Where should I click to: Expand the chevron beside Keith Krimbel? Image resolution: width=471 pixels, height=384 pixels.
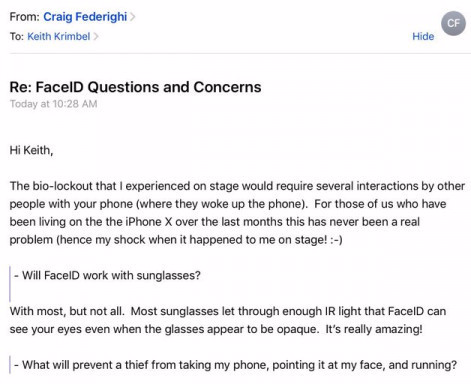click(96, 36)
